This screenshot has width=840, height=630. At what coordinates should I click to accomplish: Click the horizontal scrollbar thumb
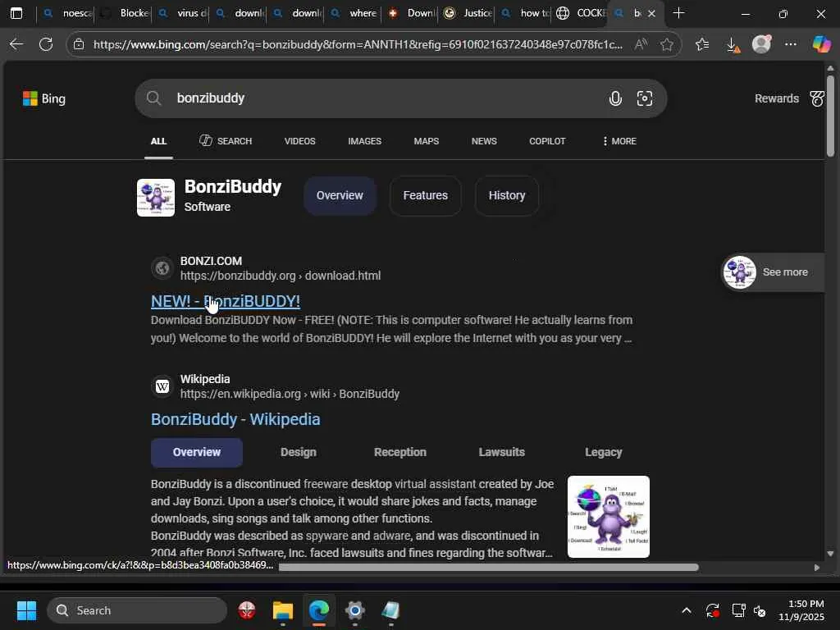pyautogui.click(x=489, y=568)
